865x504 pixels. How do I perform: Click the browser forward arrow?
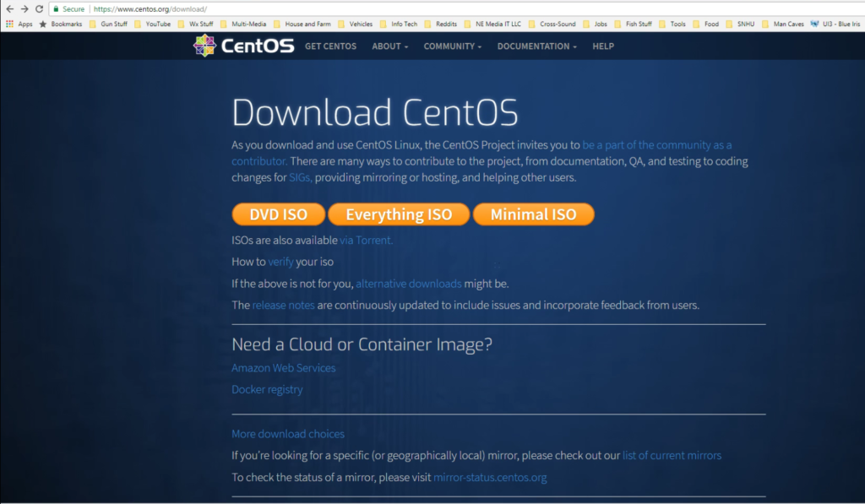click(24, 8)
